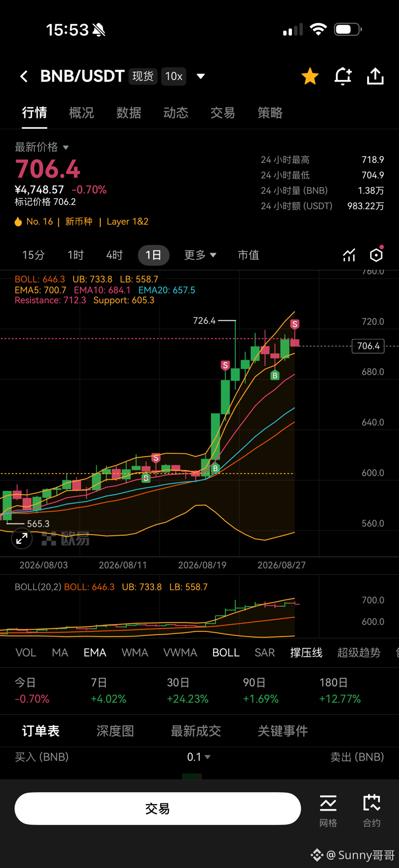Toggle the EMA indicator
This screenshot has width=399, height=868.
95,653
